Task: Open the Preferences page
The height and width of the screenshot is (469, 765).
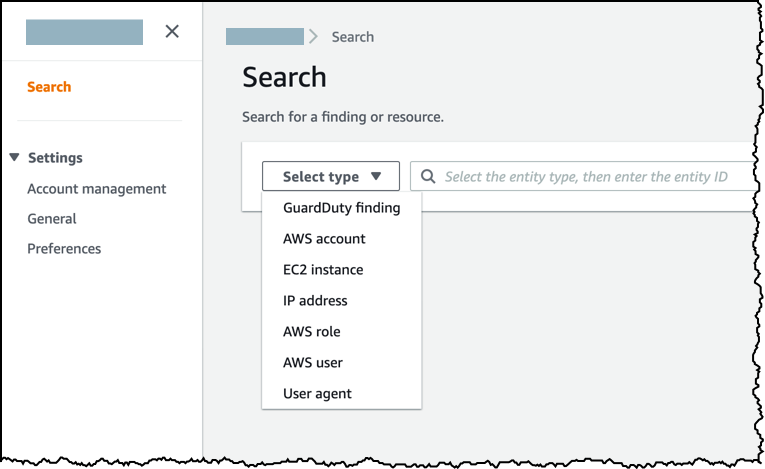Action: click(x=64, y=248)
